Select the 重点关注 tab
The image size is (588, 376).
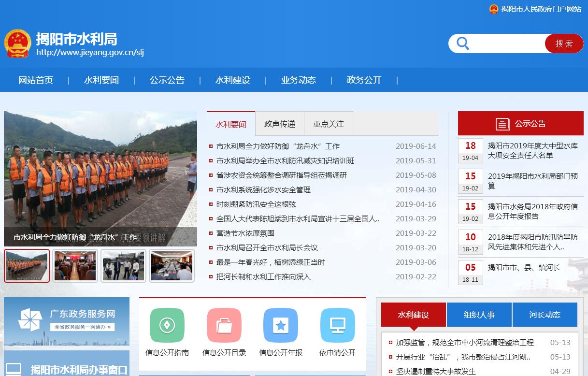329,124
